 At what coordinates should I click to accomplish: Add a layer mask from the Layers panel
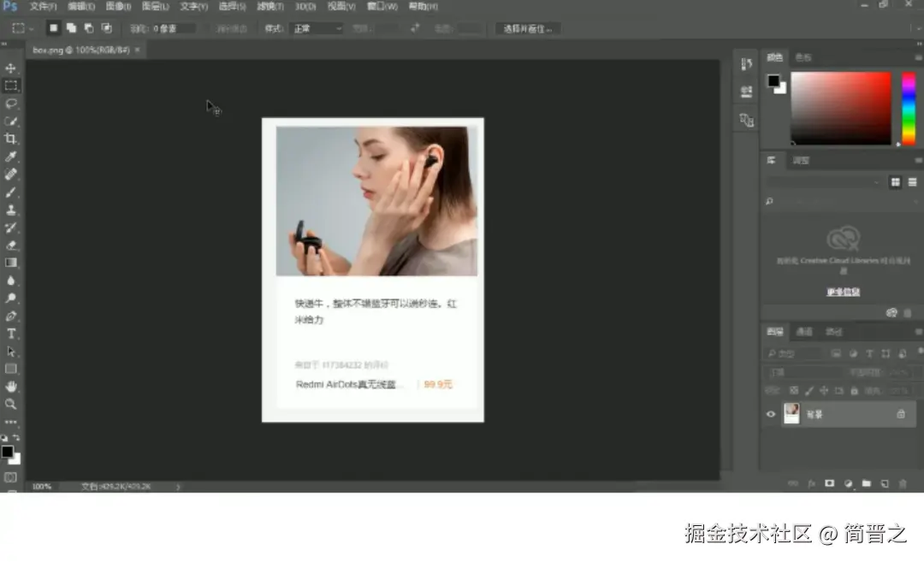[828, 483]
